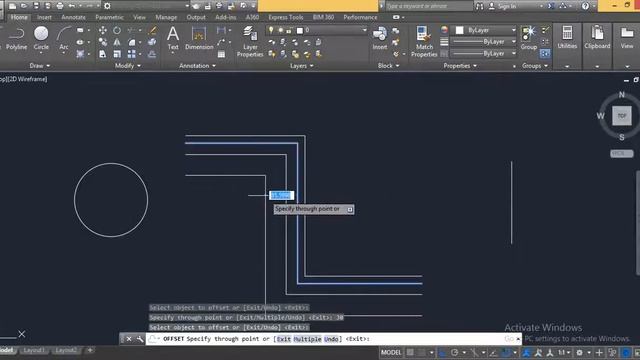This screenshot has width=640, height=360.
Task: Open the Utilities panel
Action: pyautogui.click(x=567, y=38)
